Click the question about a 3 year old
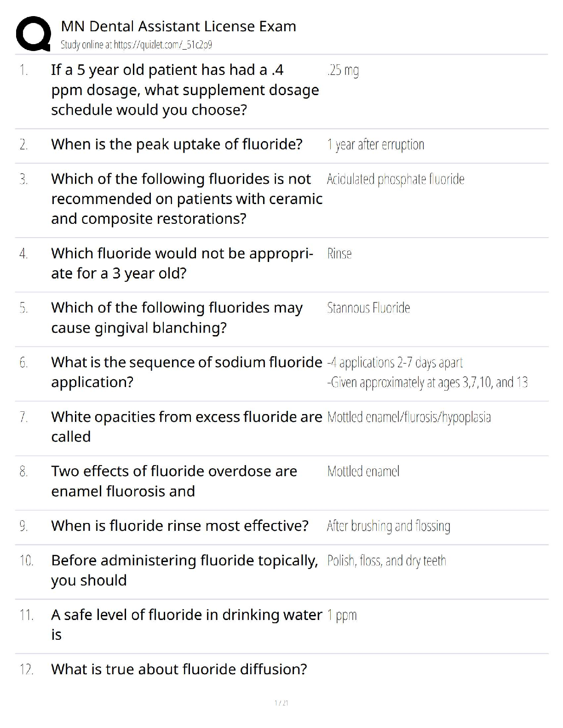563x728 pixels. (182, 263)
